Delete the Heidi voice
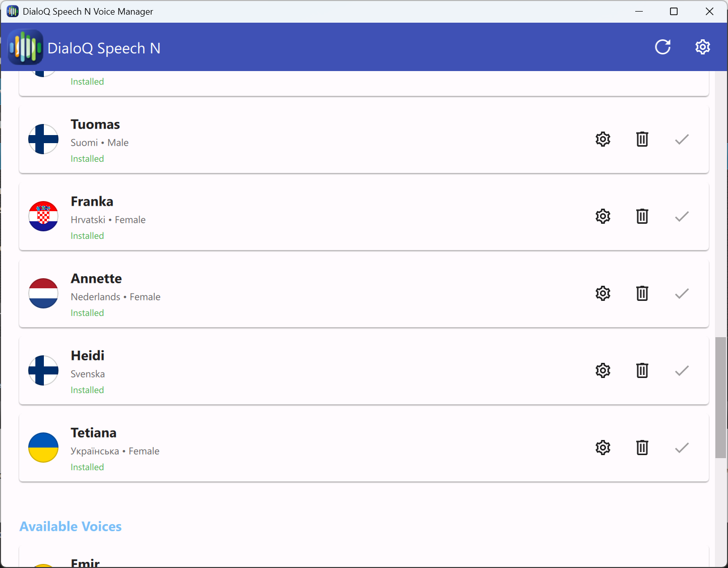728x568 pixels. click(x=642, y=370)
